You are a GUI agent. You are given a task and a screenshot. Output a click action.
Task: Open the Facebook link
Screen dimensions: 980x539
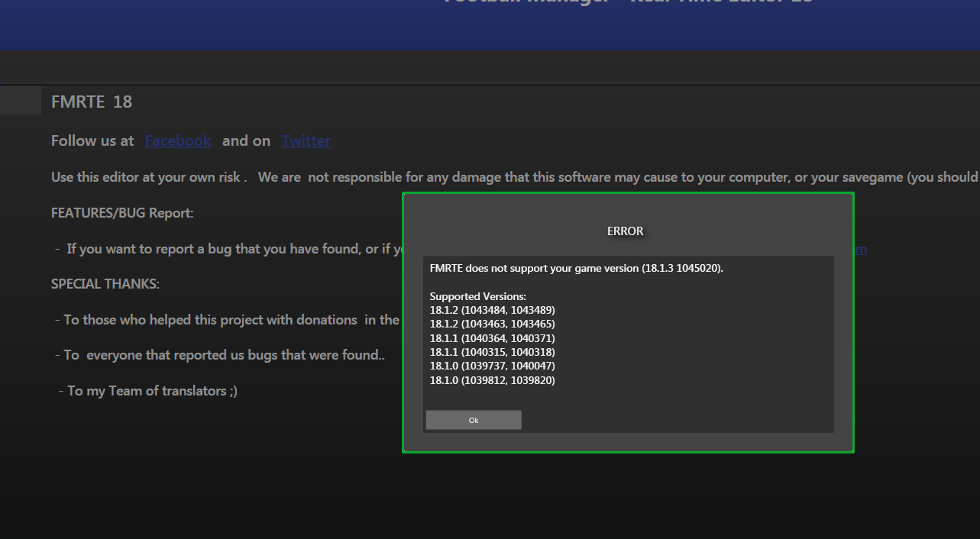coord(178,141)
